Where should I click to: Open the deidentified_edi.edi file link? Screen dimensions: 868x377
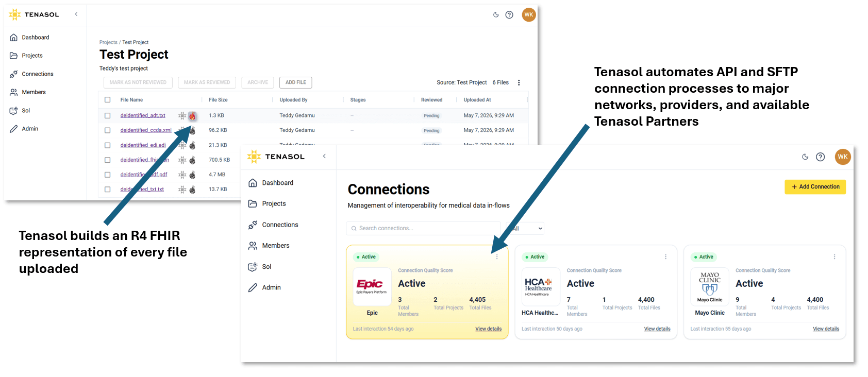coord(143,145)
